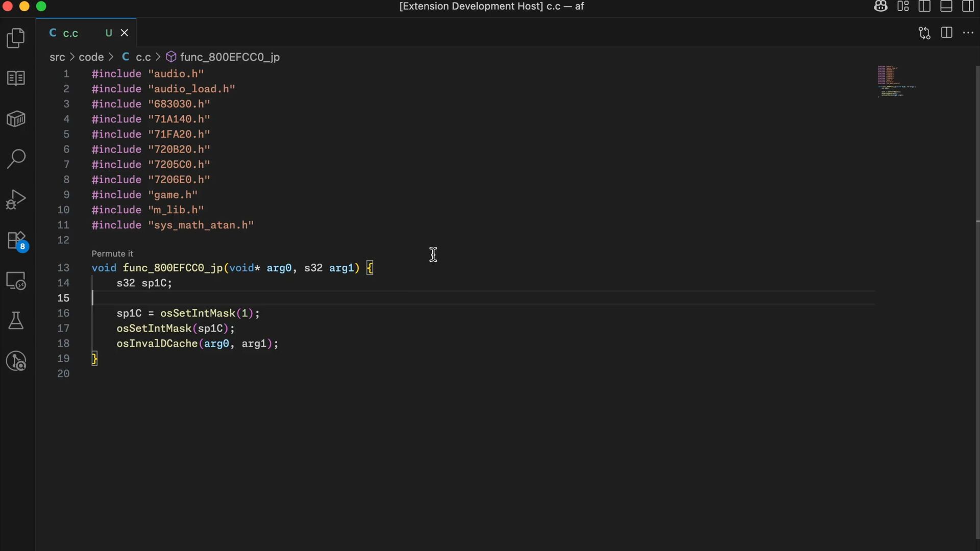Expand the 'code' breadcrumb folder
Screen dimensions: 980x551
click(x=91, y=57)
